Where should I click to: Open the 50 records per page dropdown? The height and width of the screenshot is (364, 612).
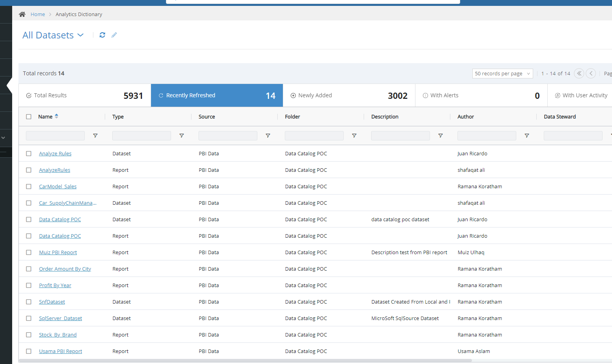tap(503, 73)
